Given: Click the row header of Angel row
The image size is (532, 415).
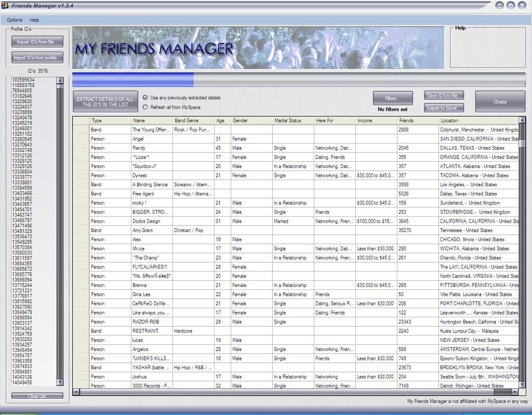Looking at the screenshot, I should (x=81, y=139).
